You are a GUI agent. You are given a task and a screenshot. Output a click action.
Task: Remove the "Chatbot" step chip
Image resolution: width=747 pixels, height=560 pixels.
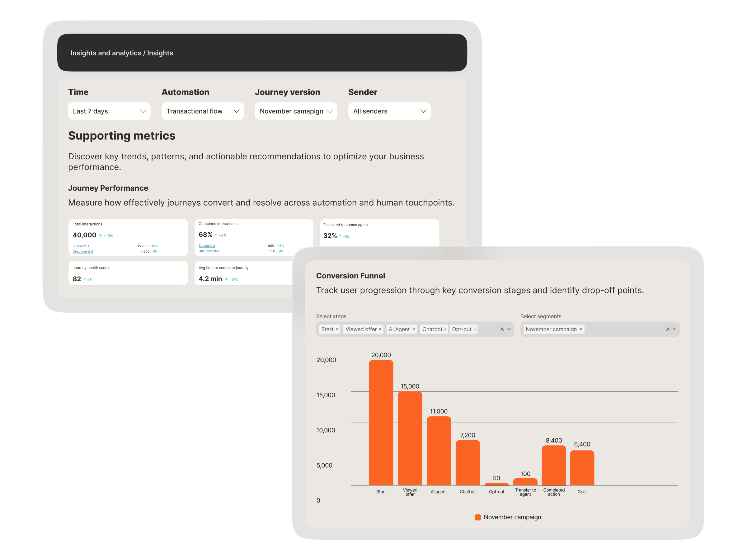click(445, 329)
